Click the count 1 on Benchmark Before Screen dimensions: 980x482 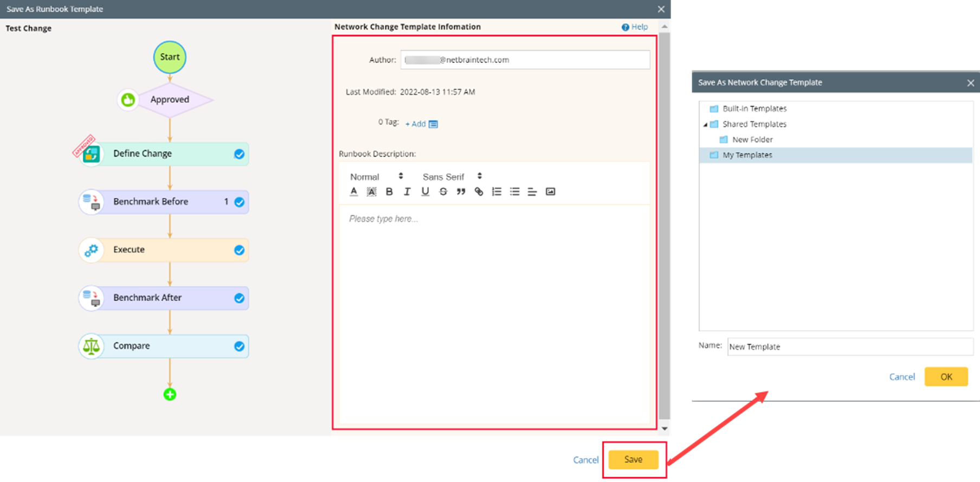pyautogui.click(x=226, y=202)
